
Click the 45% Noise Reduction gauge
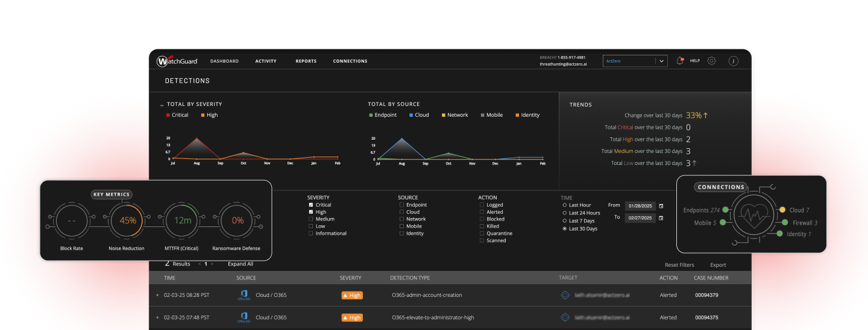click(127, 221)
